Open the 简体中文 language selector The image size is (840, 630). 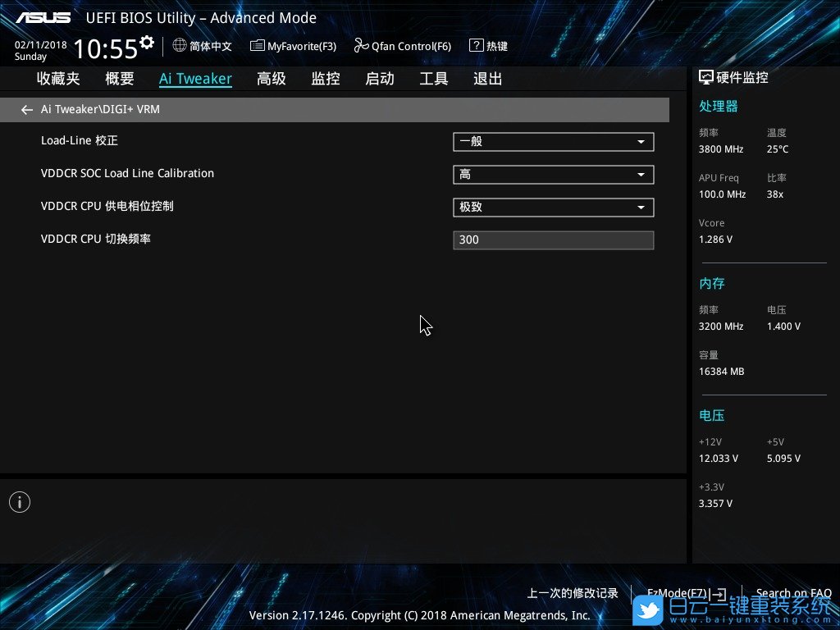[202, 46]
